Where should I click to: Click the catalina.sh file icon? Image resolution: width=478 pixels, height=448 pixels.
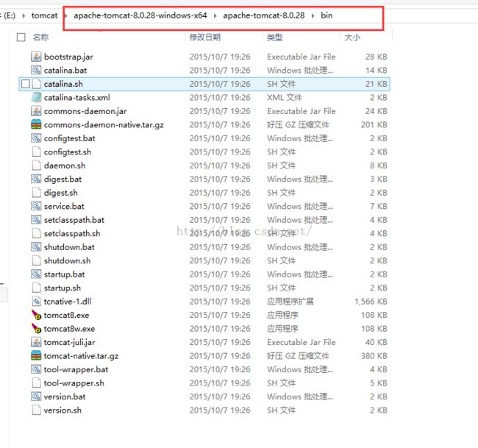[36, 84]
